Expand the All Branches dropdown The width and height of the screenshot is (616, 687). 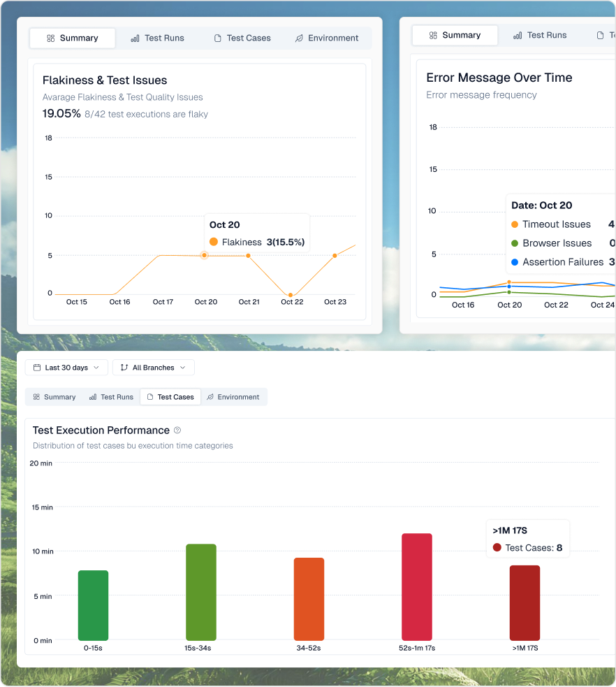click(153, 368)
